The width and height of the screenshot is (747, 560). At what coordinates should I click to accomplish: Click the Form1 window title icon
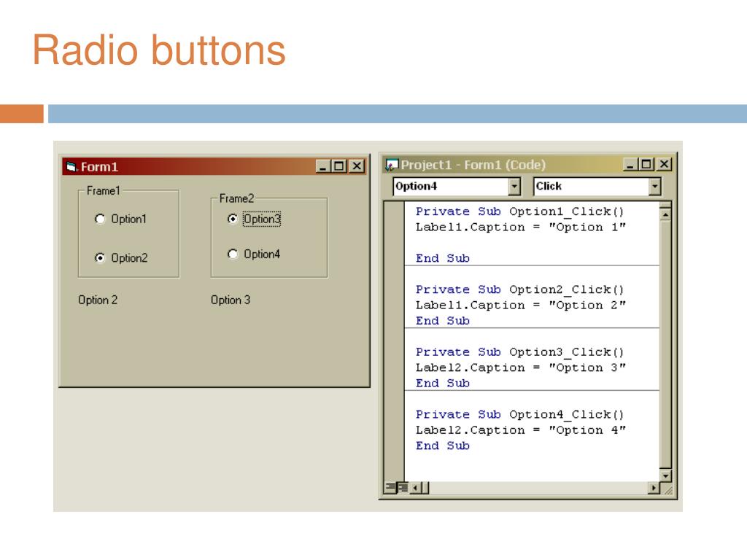71,167
